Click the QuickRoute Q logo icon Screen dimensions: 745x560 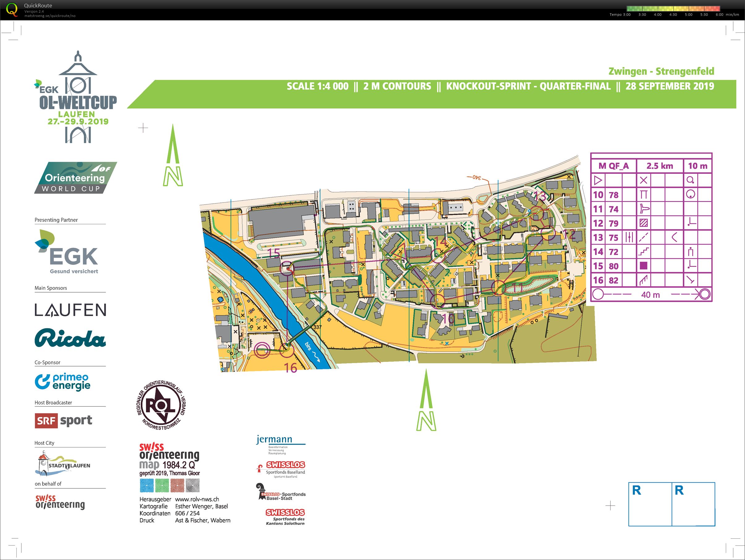tap(11, 10)
